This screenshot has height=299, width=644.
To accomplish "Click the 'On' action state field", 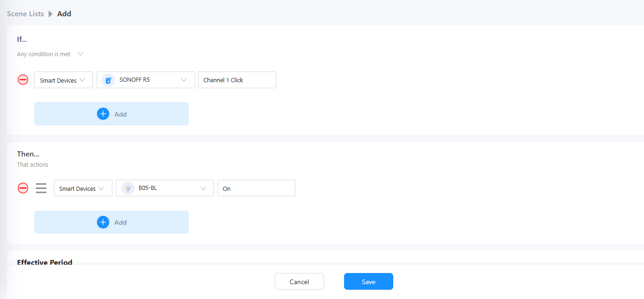I will point(256,188).
